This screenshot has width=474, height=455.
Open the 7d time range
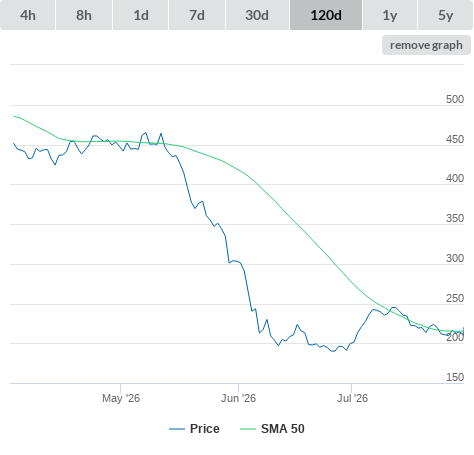[197, 15]
